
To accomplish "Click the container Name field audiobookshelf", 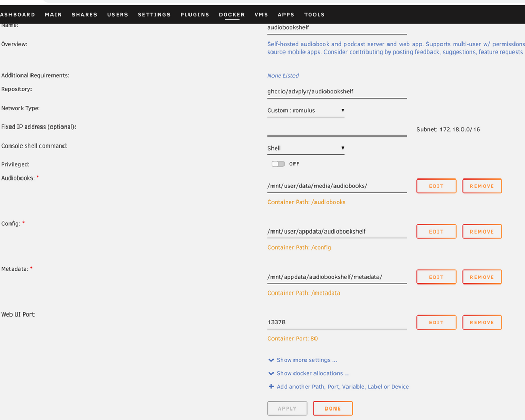I will coord(337,28).
